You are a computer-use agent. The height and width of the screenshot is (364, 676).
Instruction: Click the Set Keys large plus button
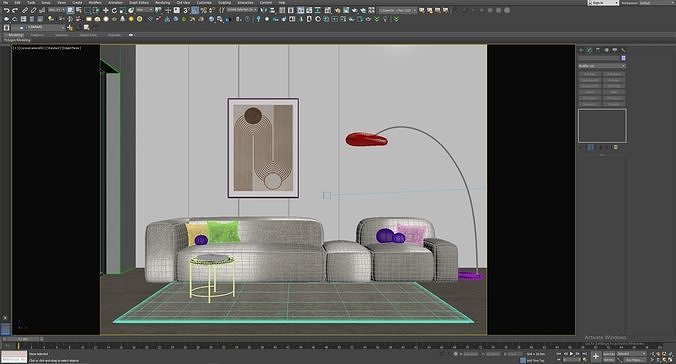[x=596, y=356]
